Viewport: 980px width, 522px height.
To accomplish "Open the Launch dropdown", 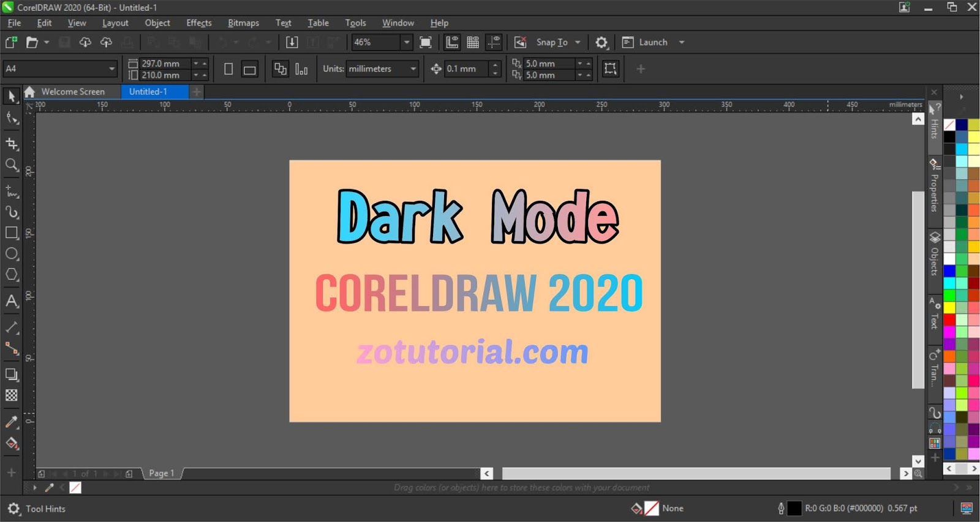I will tap(682, 42).
